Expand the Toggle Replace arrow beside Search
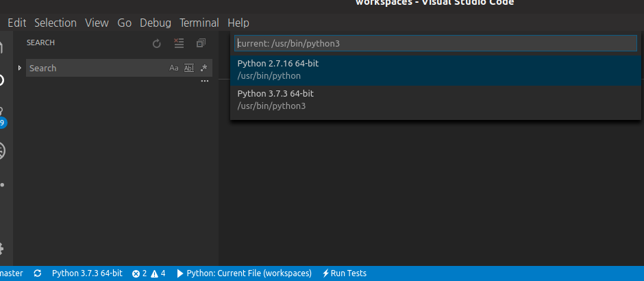This screenshot has height=281, width=644. point(20,68)
